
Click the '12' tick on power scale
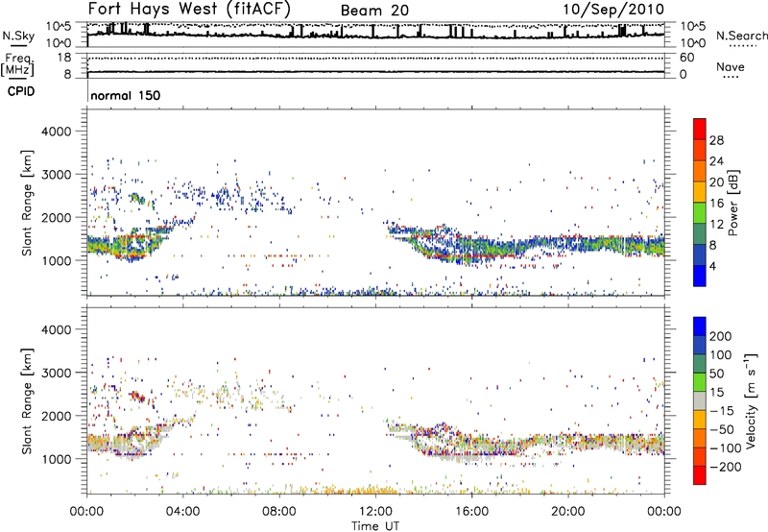click(x=716, y=225)
